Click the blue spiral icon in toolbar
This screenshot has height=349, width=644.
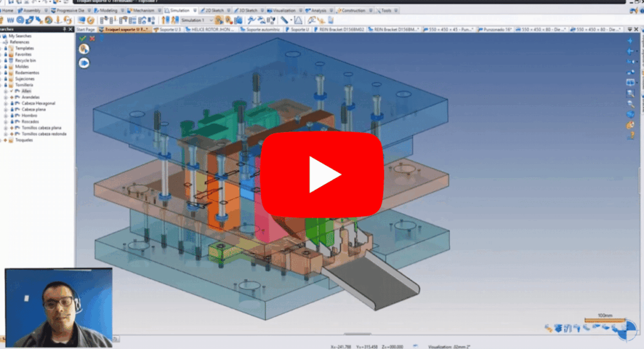[x=20, y=20]
